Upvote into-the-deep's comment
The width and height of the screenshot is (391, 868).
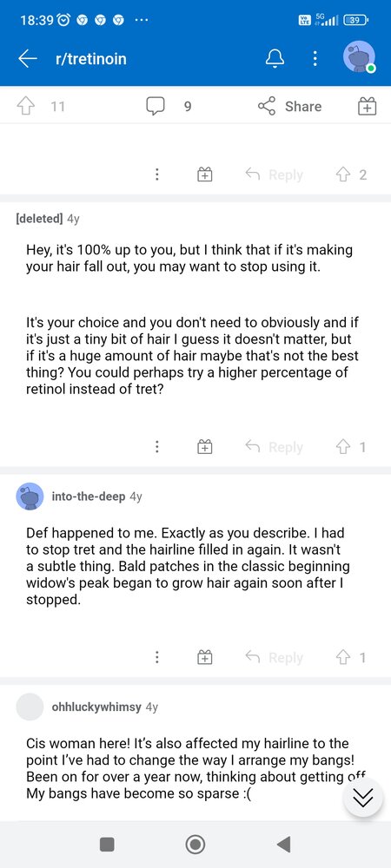343,657
